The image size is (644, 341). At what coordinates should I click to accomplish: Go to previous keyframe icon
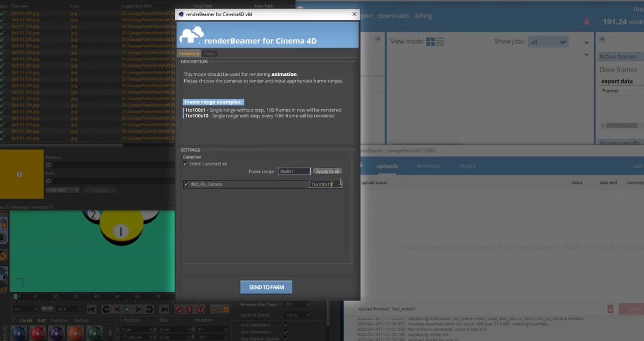(105, 309)
